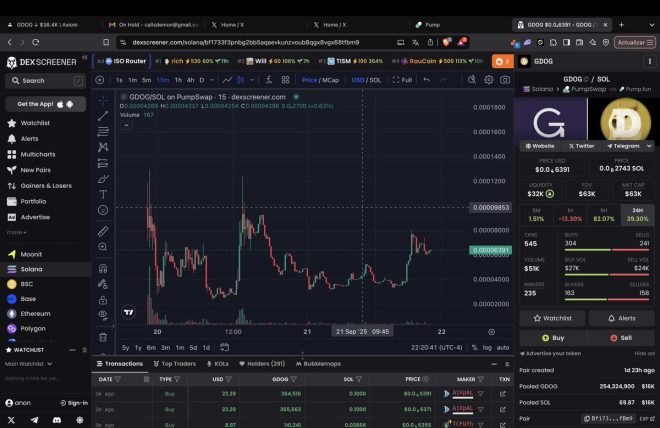Toggle the USD / SOL denomination
The height and width of the screenshot is (428, 660).
(366, 80)
